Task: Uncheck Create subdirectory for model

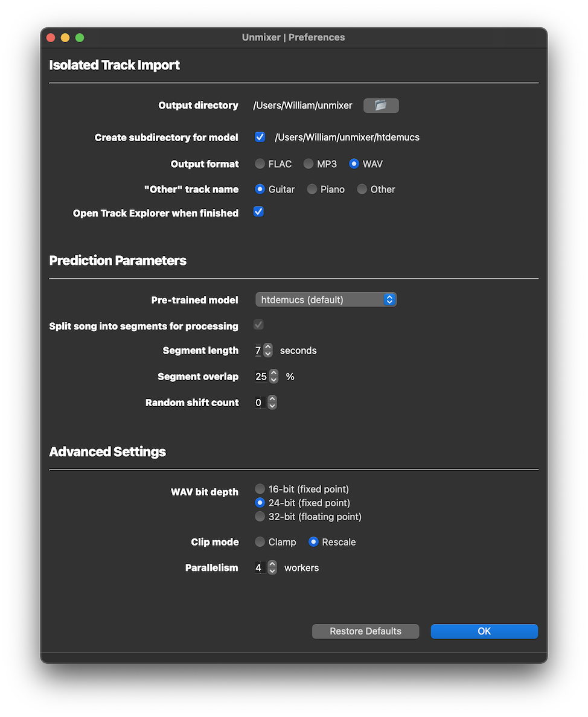Action: pos(259,137)
